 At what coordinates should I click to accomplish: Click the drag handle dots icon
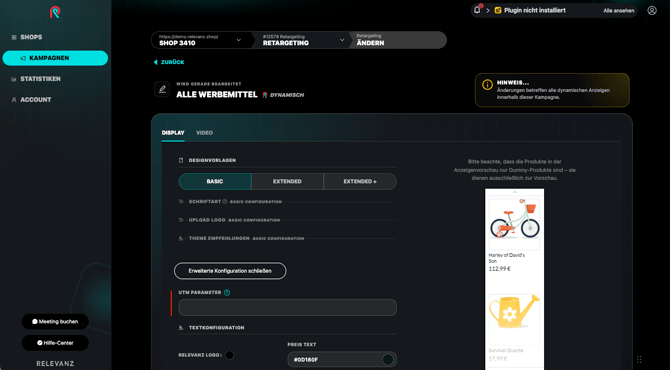point(639,359)
